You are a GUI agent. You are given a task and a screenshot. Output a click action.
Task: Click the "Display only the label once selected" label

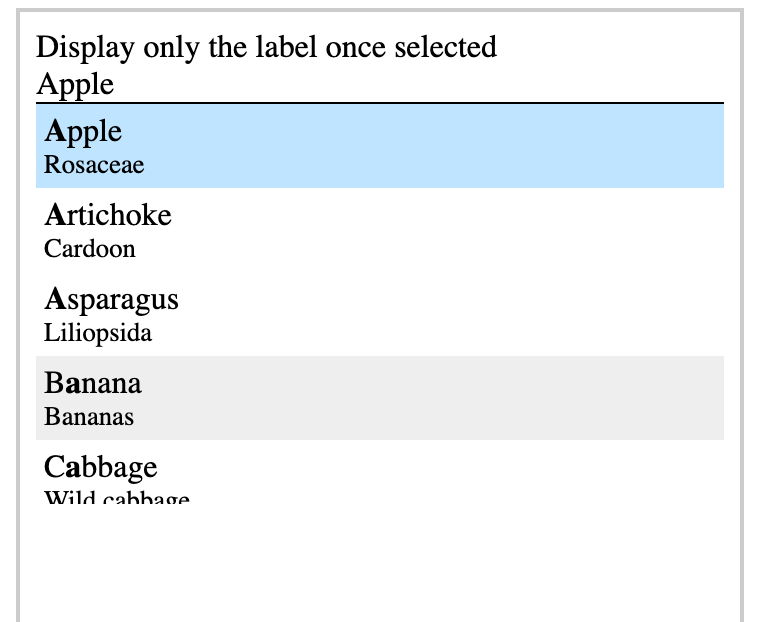pos(266,47)
